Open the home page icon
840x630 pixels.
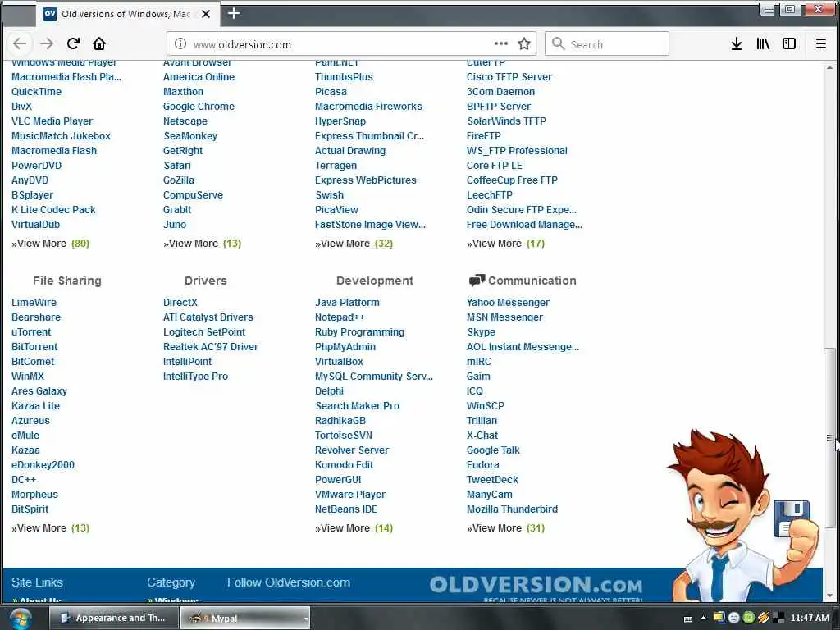coord(99,43)
